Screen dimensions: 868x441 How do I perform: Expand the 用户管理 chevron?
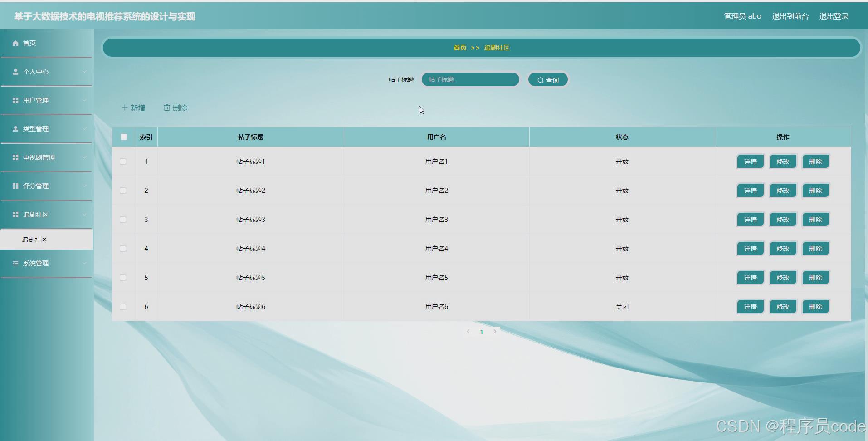[84, 100]
